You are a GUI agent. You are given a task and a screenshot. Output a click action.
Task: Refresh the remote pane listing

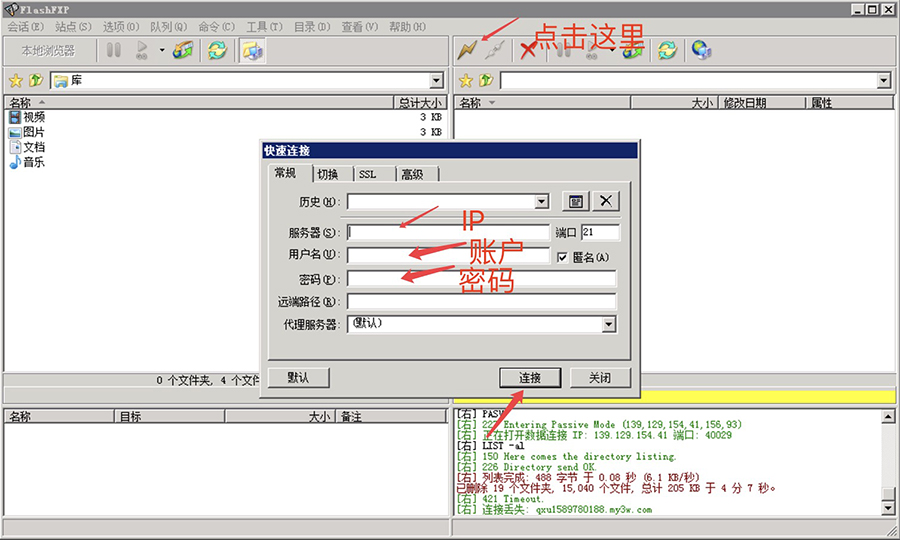pyautogui.click(x=667, y=50)
